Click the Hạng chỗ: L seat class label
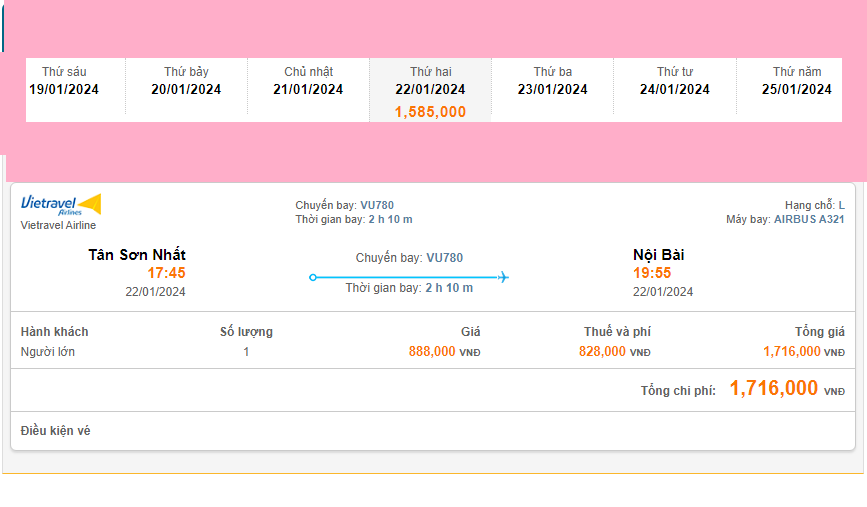 pyautogui.click(x=814, y=205)
